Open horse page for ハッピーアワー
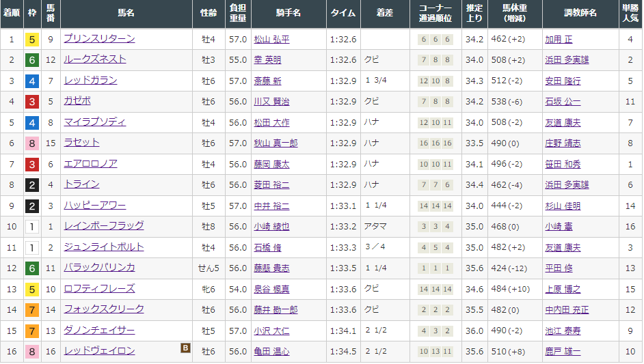The width and height of the screenshot is (644, 364). point(95,205)
